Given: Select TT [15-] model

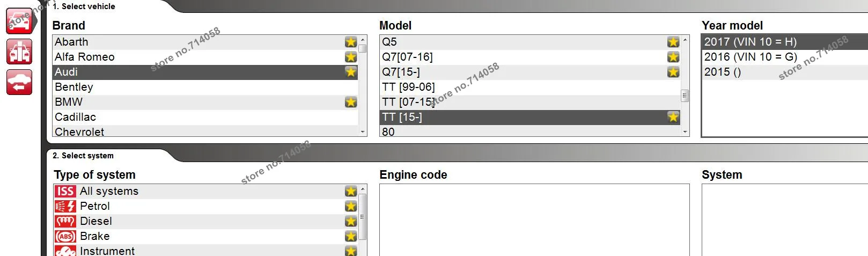Looking at the screenshot, I should click(530, 117).
